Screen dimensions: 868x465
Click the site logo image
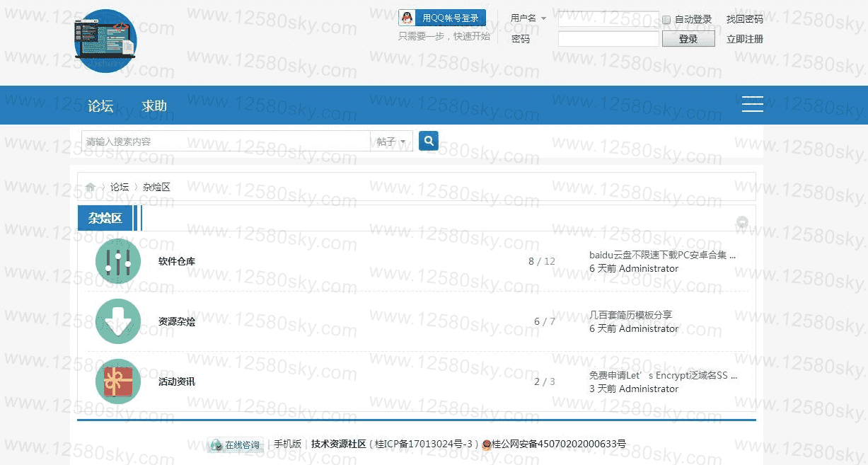click(105, 41)
